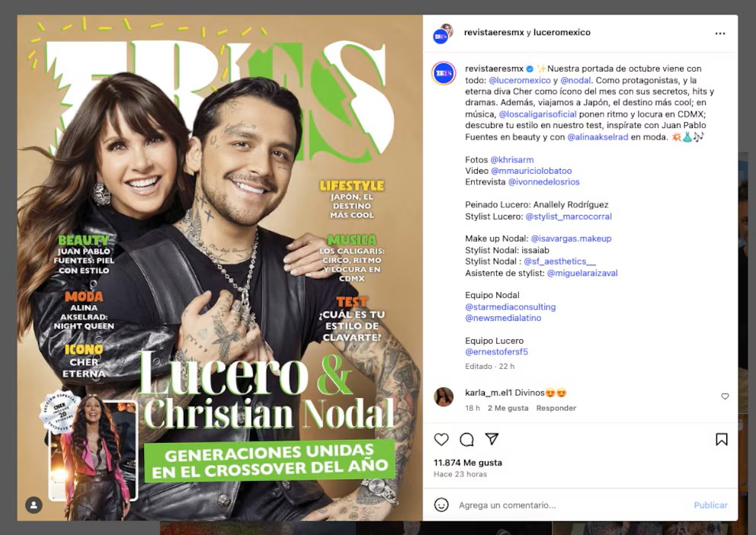
Task: Click the magazine cover image
Action: coord(219,267)
